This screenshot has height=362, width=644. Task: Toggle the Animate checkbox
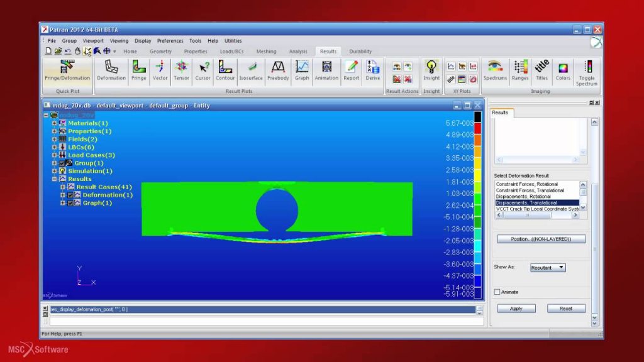497,292
